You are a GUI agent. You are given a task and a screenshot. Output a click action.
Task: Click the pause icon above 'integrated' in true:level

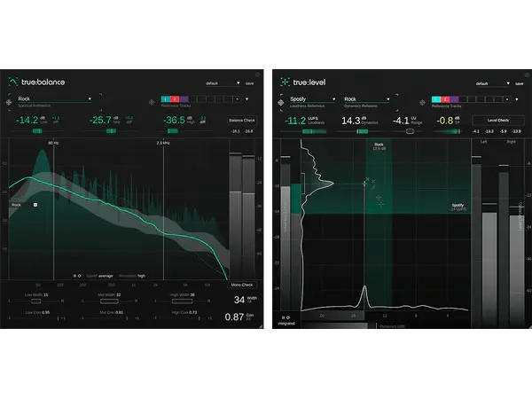(x=284, y=318)
